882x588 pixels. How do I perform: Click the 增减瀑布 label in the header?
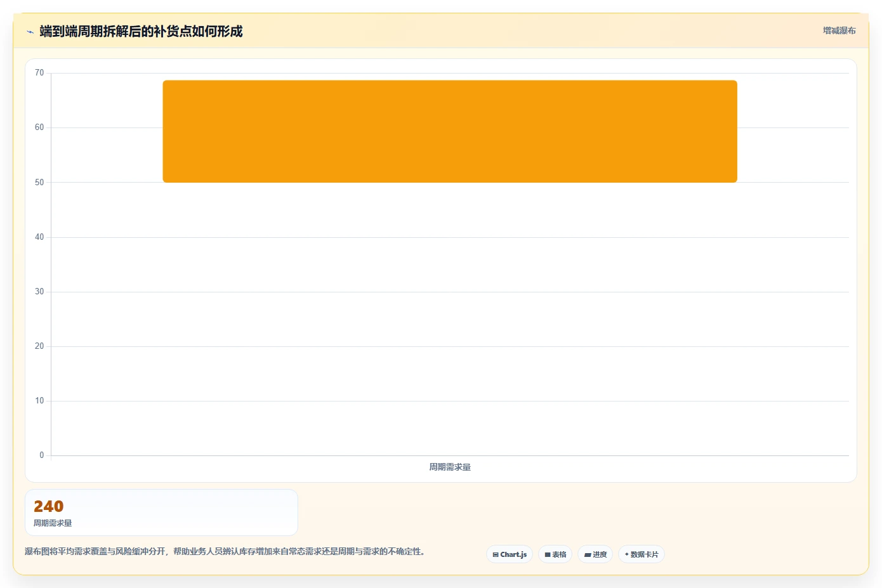tap(839, 30)
